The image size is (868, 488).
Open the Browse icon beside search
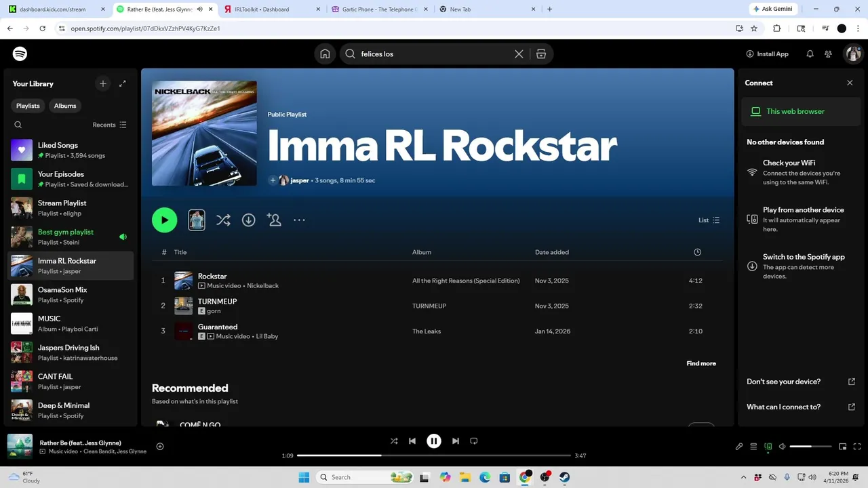click(541, 54)
